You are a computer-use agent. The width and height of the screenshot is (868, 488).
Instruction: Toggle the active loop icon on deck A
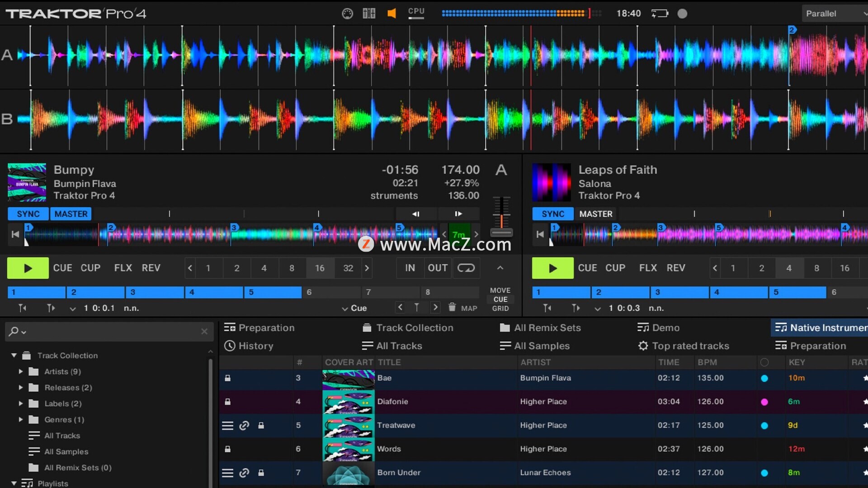click(x=466, y=268)
